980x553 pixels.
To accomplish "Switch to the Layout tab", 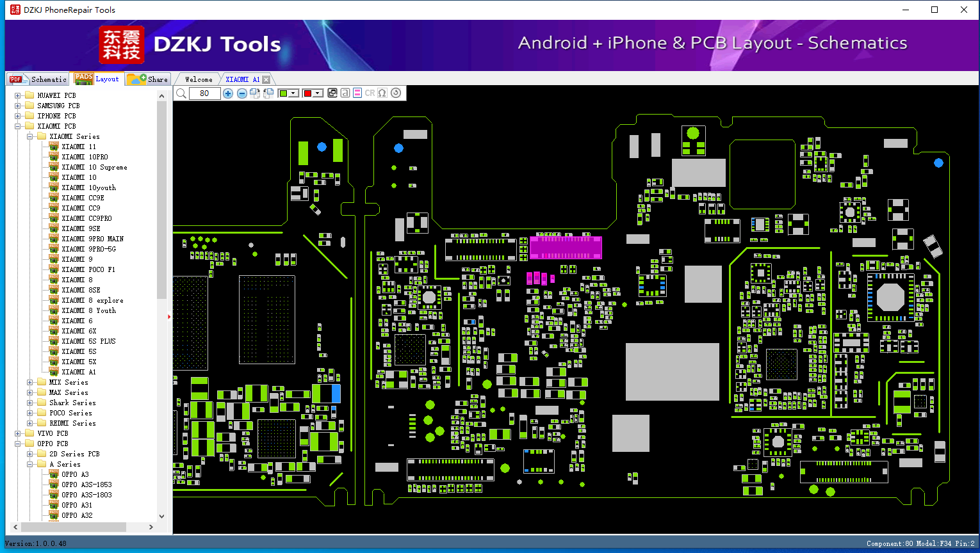I will point(97,79).
